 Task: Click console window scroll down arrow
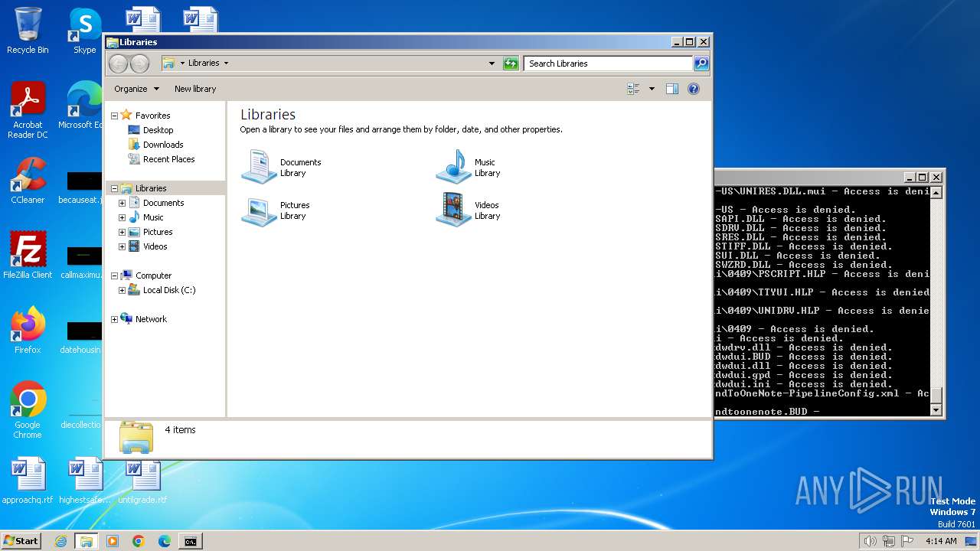coord(936,411)
